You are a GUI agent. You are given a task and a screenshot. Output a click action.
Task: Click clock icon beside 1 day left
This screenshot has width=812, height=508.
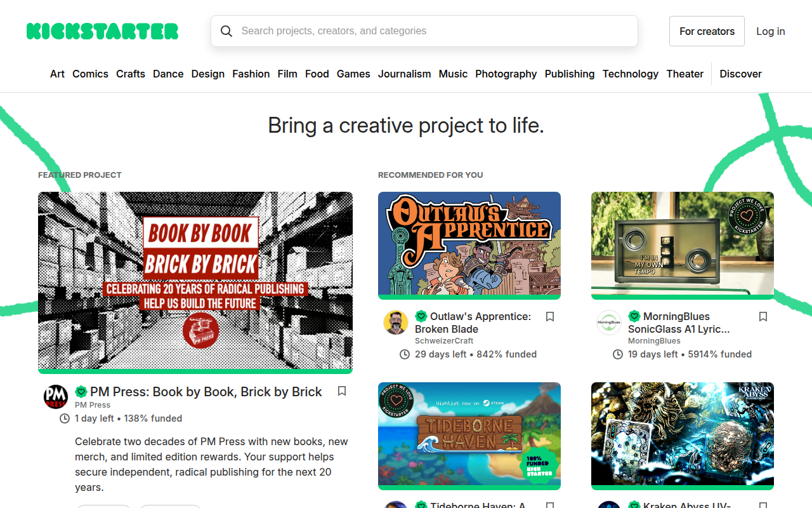click(65, 418)
